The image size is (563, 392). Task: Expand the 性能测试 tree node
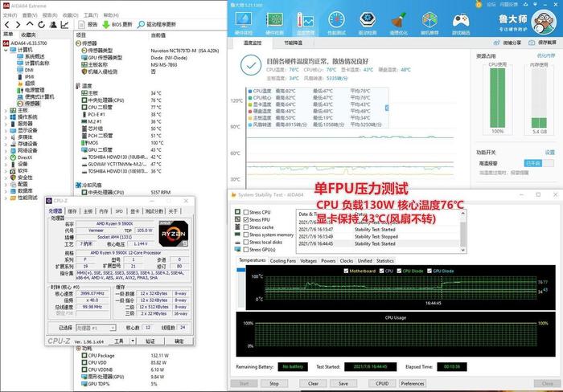(6, 198)
